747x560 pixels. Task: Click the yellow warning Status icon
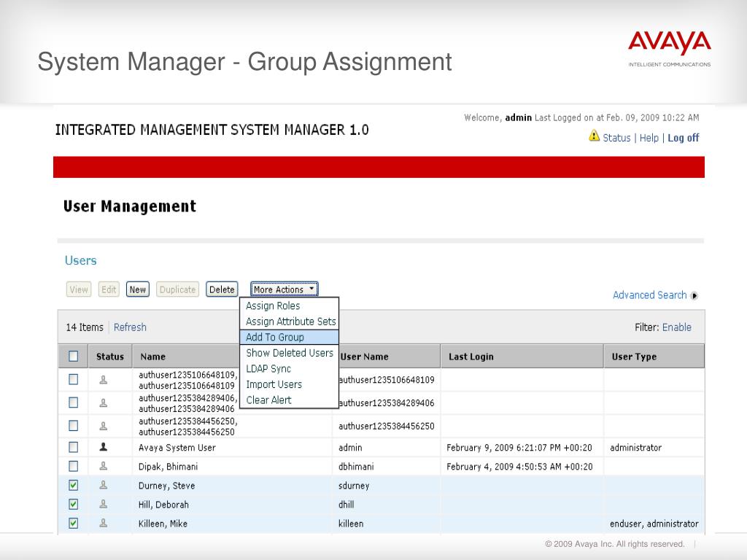pyautogui.click(x=594, y=136)
